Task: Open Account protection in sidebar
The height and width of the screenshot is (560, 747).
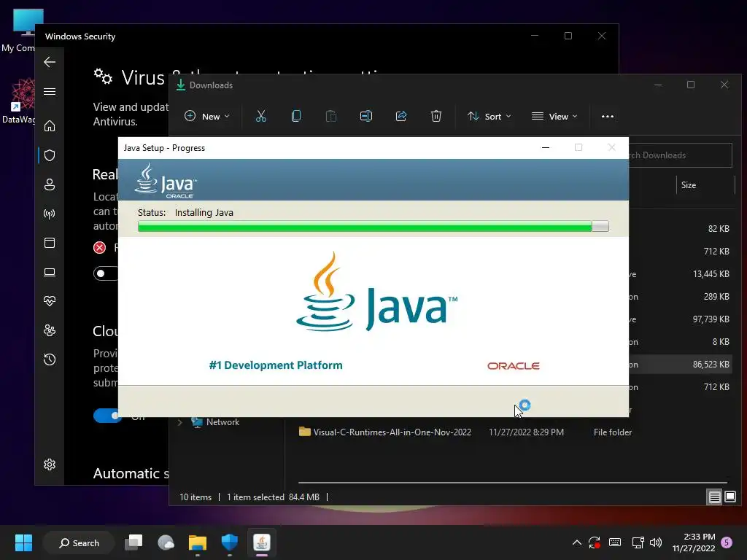Action: pyautogui.click(x=50, y=184)
